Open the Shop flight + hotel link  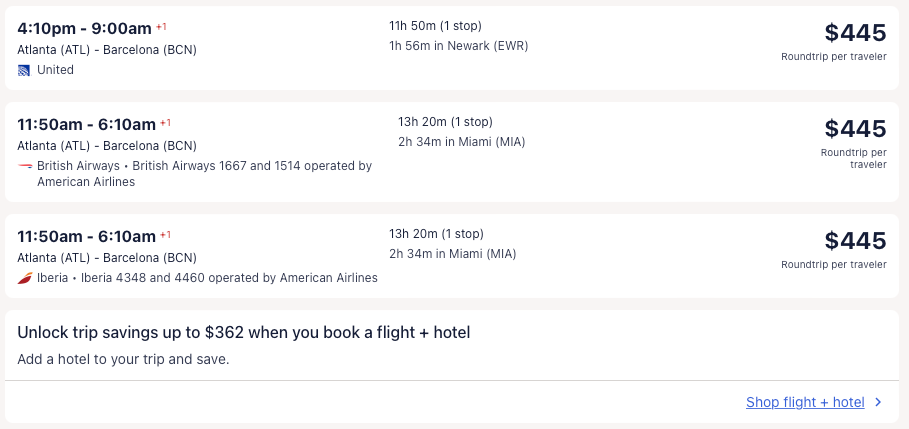(x=805, y=402)
